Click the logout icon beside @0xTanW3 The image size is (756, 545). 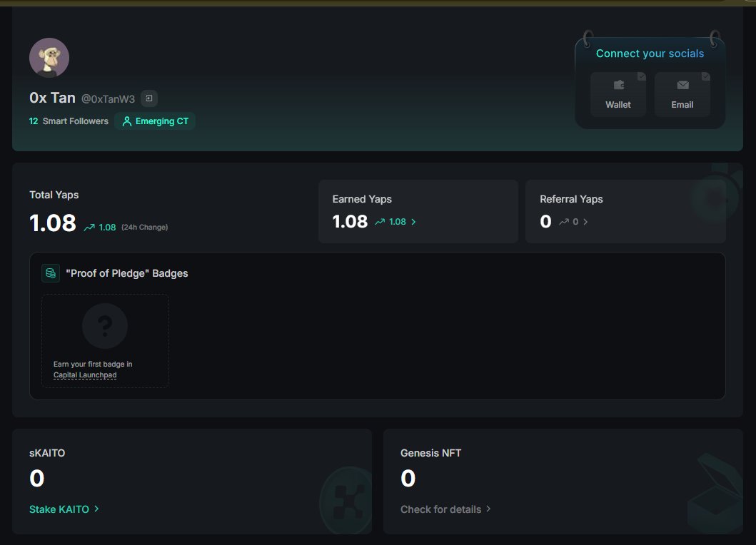click(x=149, y=98)
